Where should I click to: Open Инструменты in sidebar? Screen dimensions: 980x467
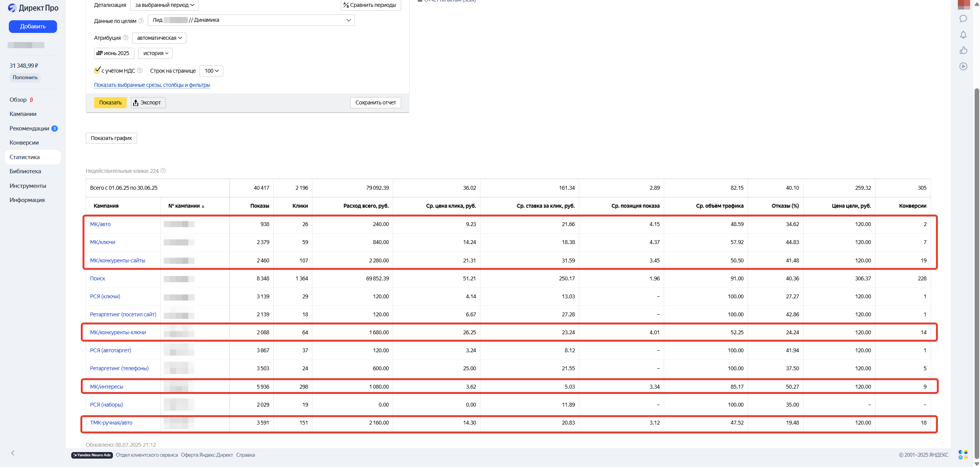28,186
